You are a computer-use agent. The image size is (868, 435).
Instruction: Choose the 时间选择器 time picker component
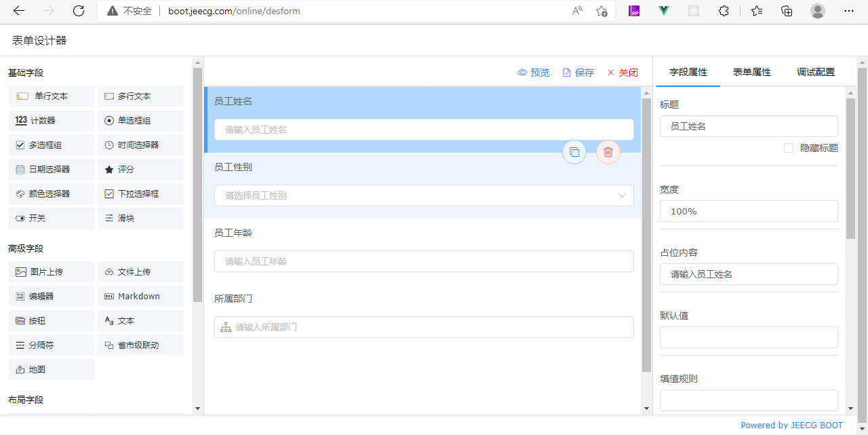[140, 145]
